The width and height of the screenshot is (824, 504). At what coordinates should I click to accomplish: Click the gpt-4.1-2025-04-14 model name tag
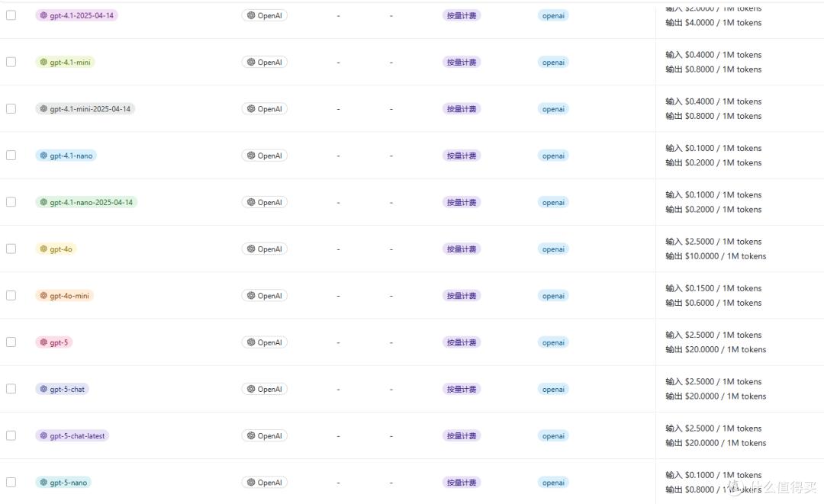77,16
